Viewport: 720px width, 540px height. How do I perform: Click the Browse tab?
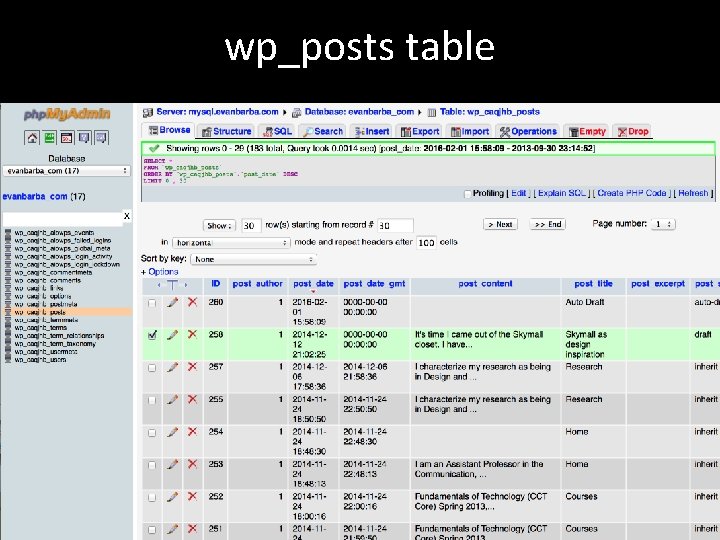coord(169,130)
